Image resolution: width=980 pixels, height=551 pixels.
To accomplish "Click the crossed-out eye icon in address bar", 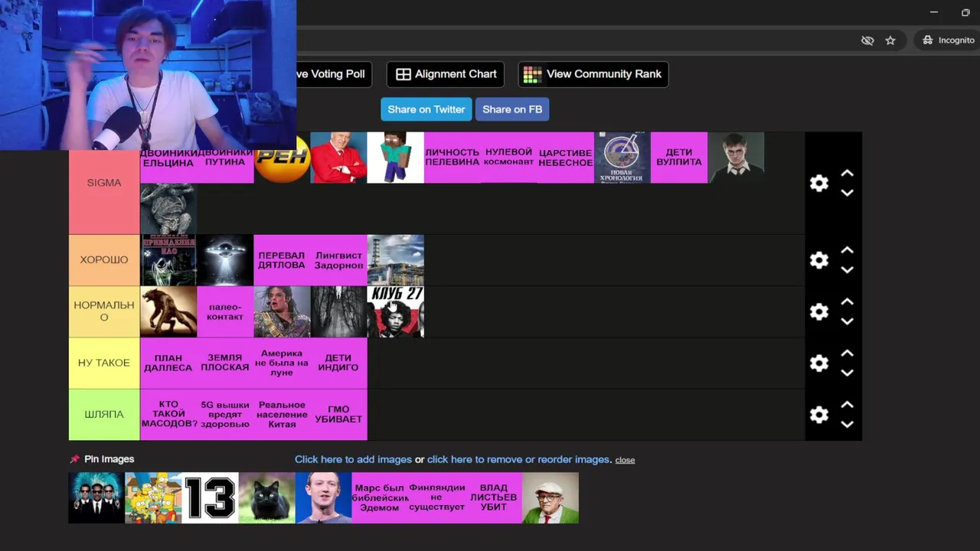I will 867,41.
